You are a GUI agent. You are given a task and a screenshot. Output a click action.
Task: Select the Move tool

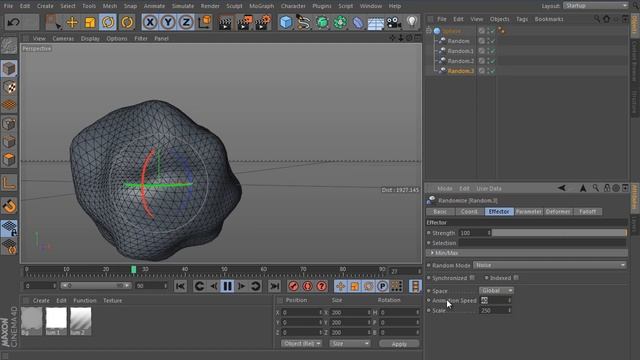click(72, 22)
